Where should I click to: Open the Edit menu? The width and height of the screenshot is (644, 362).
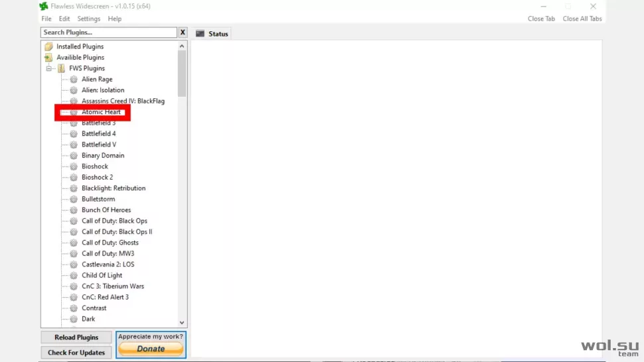click(x=64, y=19)
